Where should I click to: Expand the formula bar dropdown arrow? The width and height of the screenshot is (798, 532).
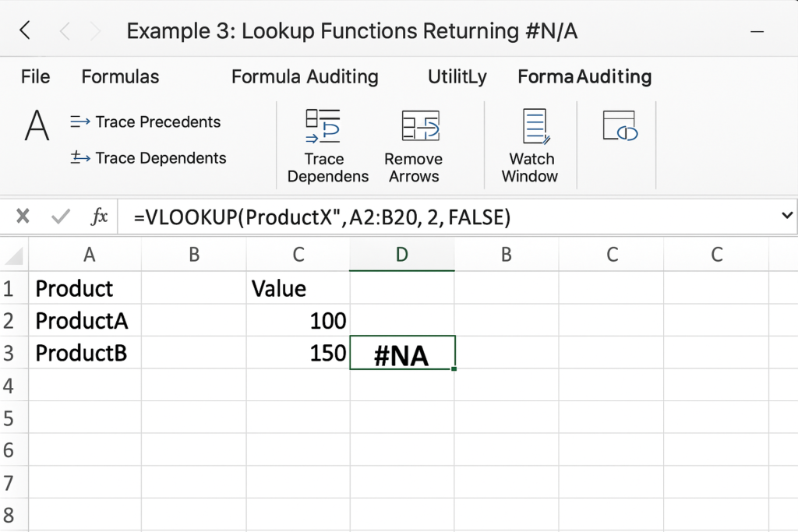point(786,216)
